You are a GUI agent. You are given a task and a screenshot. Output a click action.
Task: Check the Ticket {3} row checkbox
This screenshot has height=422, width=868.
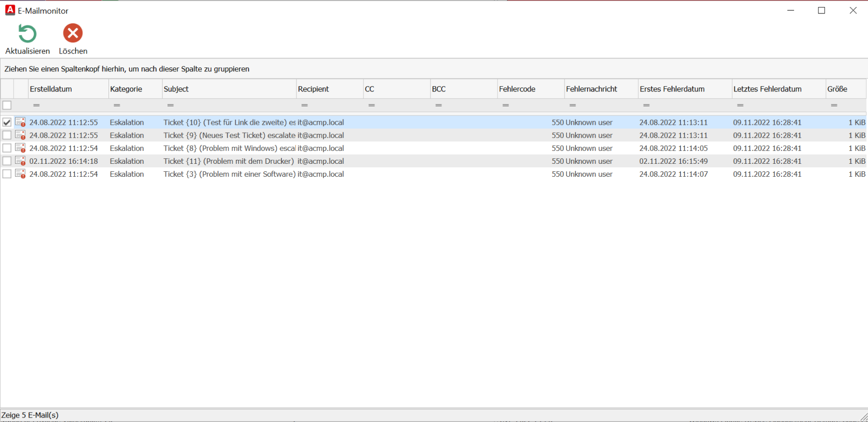(7, 174)
